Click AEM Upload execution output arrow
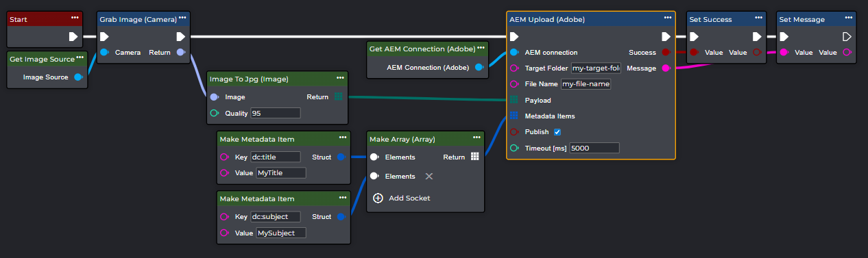The image size is (868, 258). point(666,36)
